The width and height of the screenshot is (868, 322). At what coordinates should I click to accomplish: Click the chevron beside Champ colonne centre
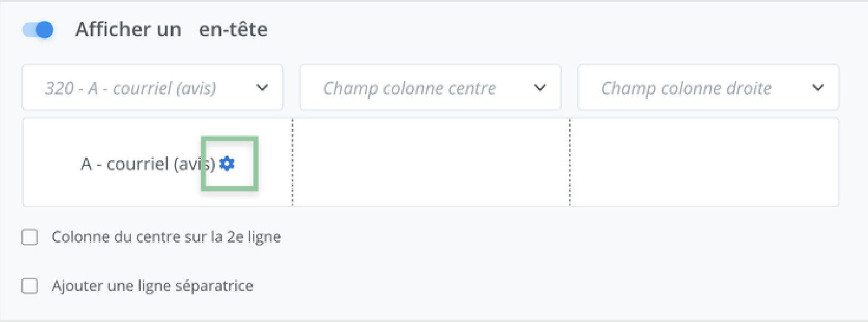point(540,88)
